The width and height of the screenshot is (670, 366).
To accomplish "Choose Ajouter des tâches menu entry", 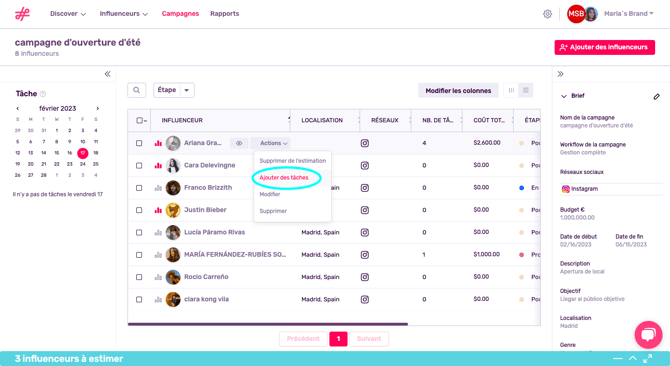I will [284, 178].
